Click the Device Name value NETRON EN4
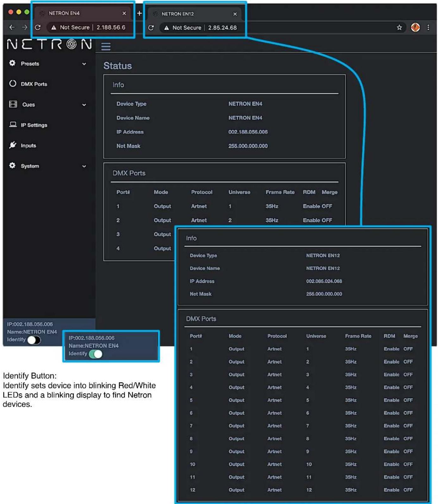Viewport: 438px width, 504px height. tap(245, 118)
